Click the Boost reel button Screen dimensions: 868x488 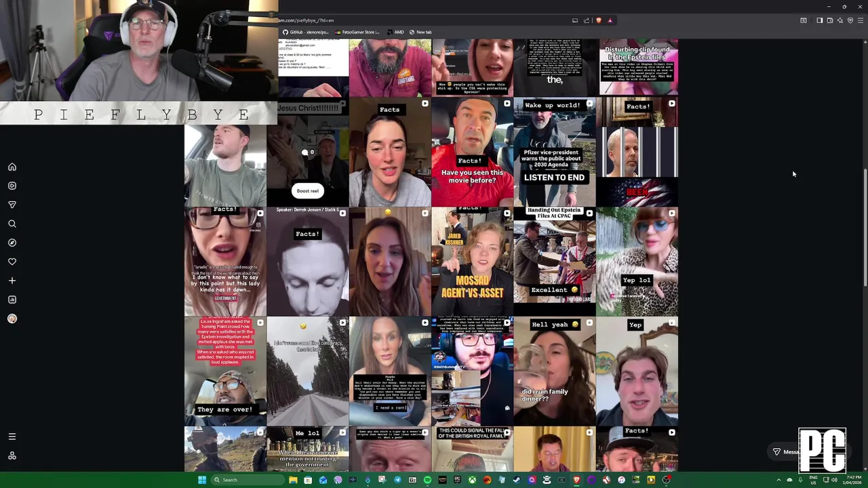click(x=307, y=190)
